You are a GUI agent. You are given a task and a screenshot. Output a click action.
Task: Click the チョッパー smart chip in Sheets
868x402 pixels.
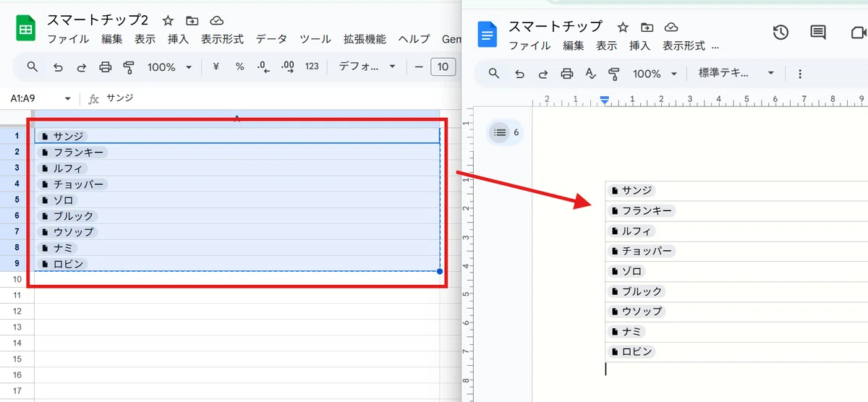pyautogui.click(x=72, y=184)
